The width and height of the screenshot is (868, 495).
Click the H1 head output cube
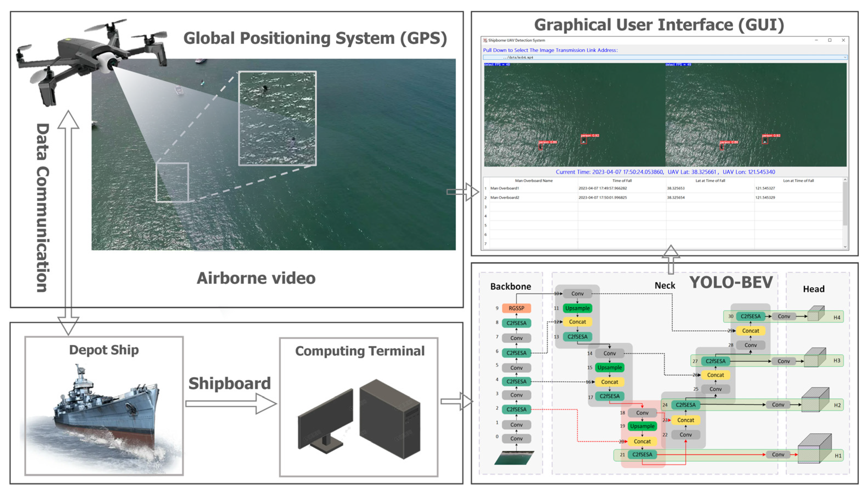(814, 449)
